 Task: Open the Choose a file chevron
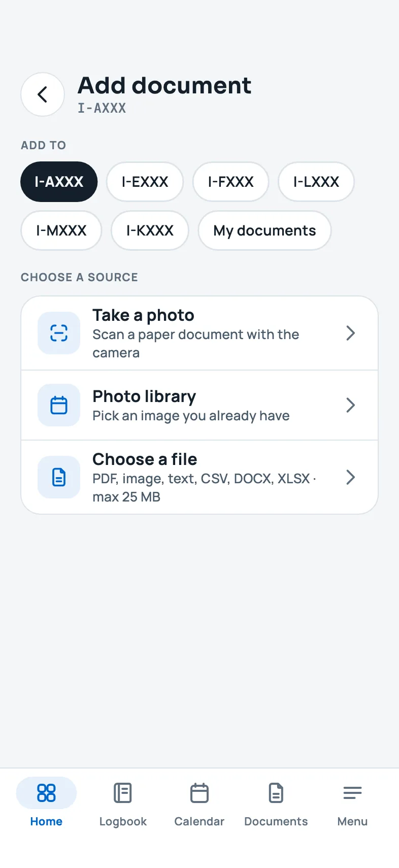[x=350, y=477]
